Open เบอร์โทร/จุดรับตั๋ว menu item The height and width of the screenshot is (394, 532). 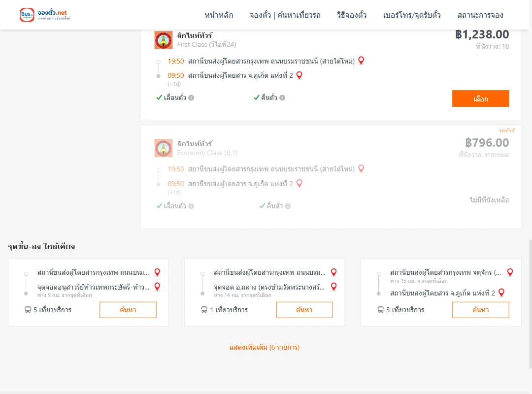[412, 15]
